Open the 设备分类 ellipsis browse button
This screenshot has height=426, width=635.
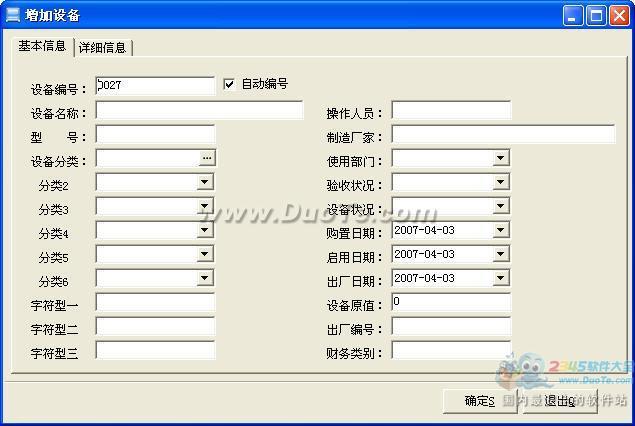(x=207, y=158)
